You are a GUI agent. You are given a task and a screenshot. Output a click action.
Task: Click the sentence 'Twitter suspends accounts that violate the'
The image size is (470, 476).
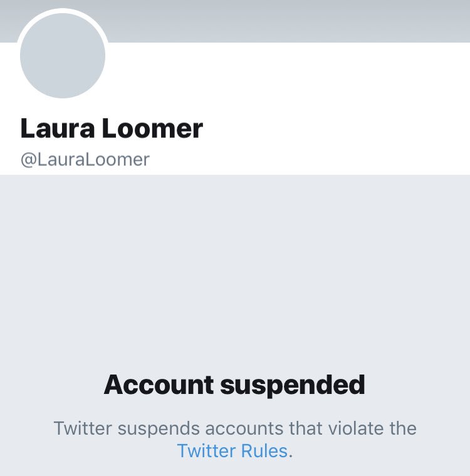[x=235, y=428]
